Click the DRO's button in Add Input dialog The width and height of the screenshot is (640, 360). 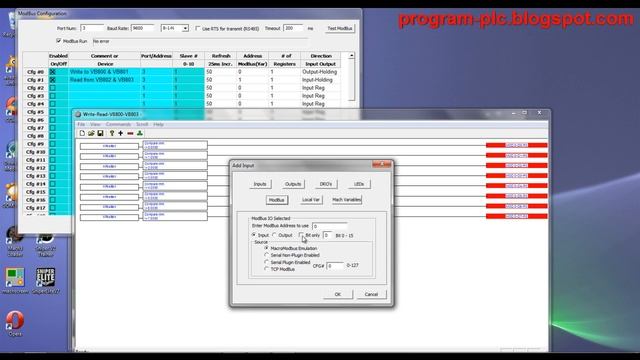326,184
